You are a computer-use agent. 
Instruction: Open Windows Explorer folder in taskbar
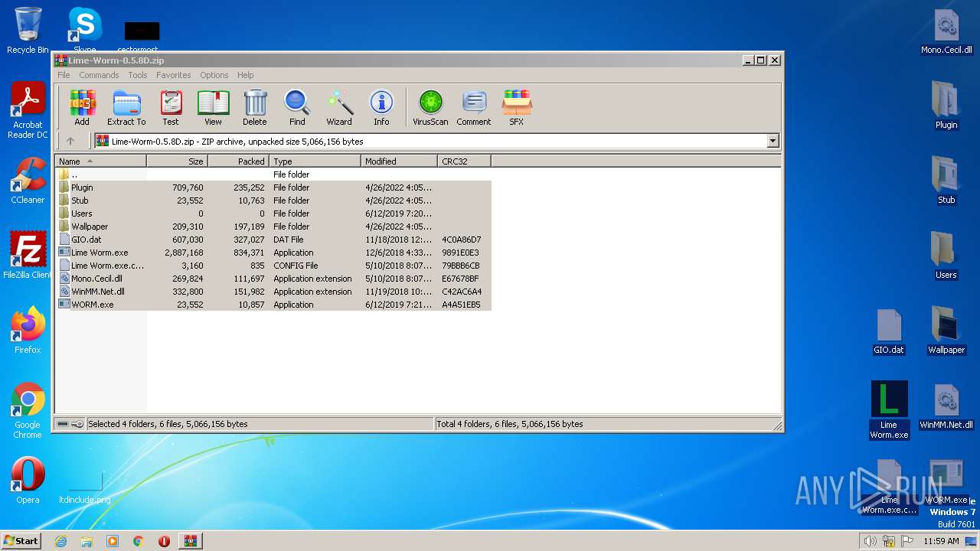(87, 541)
